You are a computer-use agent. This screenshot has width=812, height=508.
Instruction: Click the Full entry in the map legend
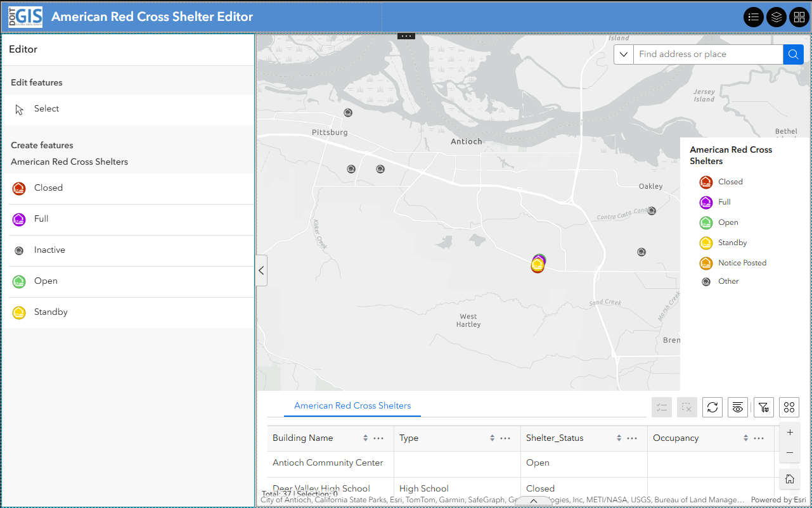[x=715, y=202]
